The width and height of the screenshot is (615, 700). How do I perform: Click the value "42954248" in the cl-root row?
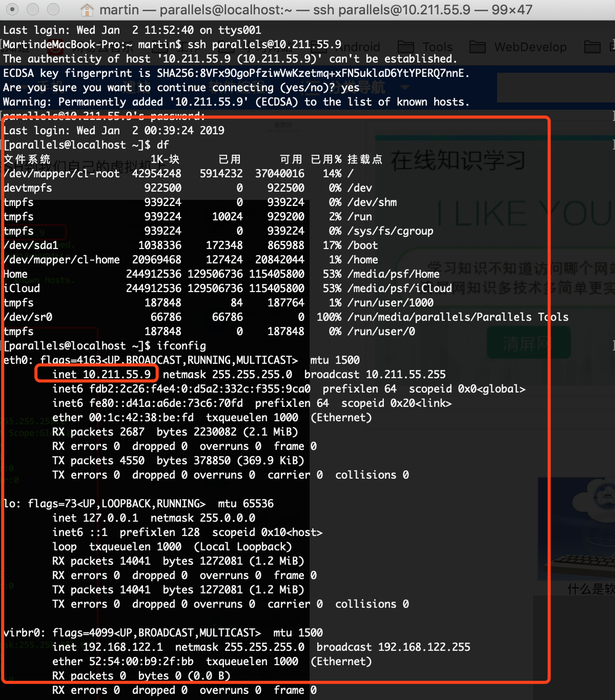(x=157, y=174)
